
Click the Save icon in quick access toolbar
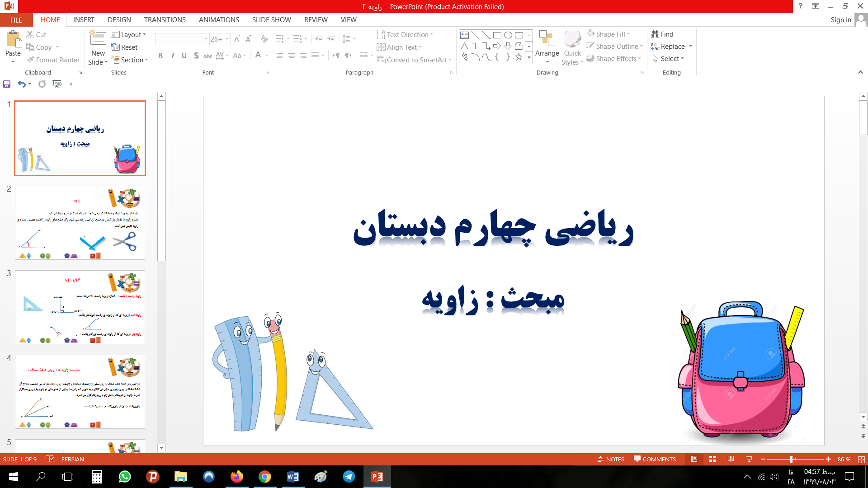[7, 84]
